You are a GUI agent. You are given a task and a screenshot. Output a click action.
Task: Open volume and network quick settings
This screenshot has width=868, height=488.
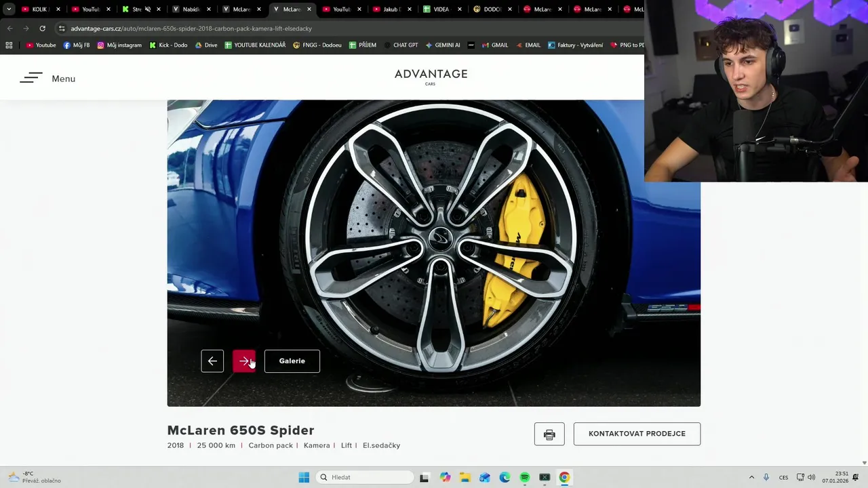[x=806, y=477]
